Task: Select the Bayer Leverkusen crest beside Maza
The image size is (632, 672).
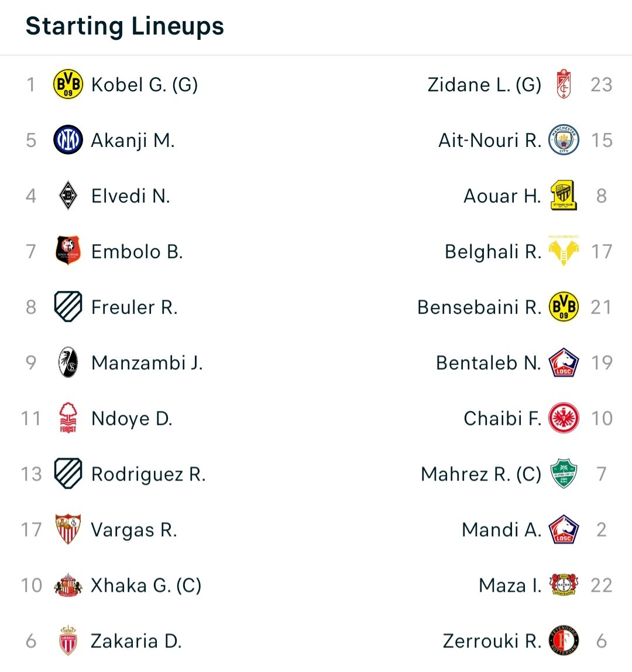Action: [x=564, y=585]
